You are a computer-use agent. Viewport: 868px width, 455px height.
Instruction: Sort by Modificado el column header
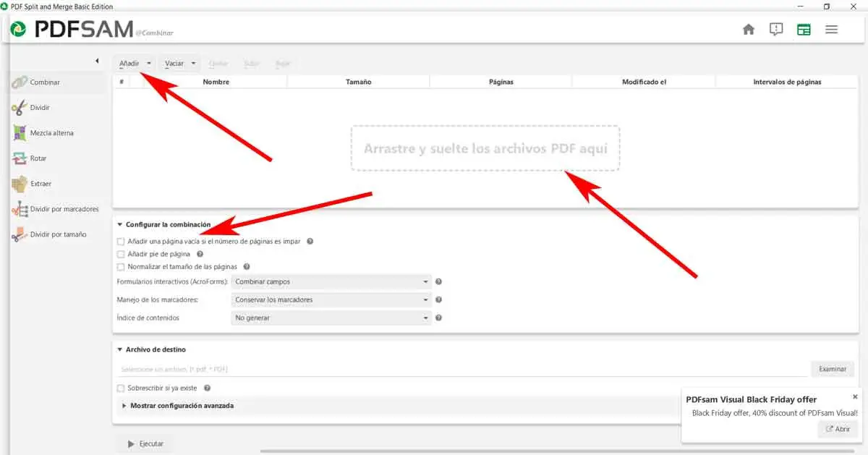[x=644, y=82]
